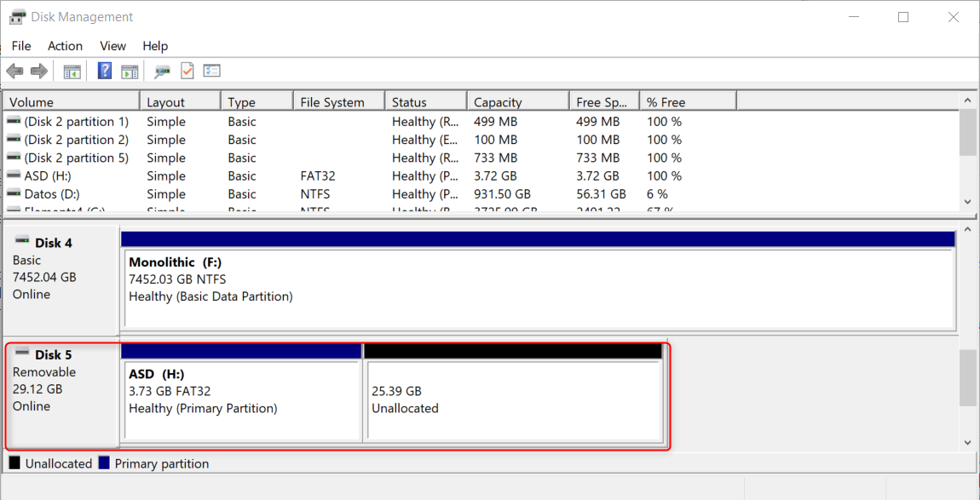Open the View menu
The width and height of the screenshot is (980, 500).
112,46
